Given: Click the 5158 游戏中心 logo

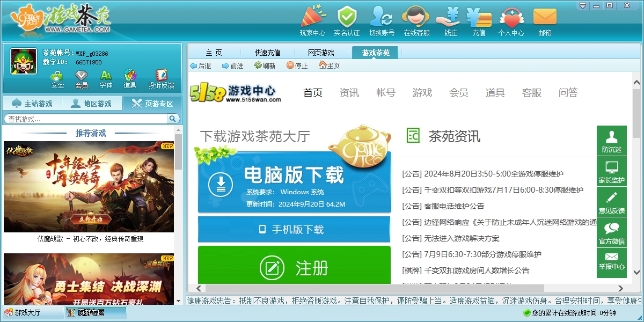Looking at the screenshot, I should [235, 93].
